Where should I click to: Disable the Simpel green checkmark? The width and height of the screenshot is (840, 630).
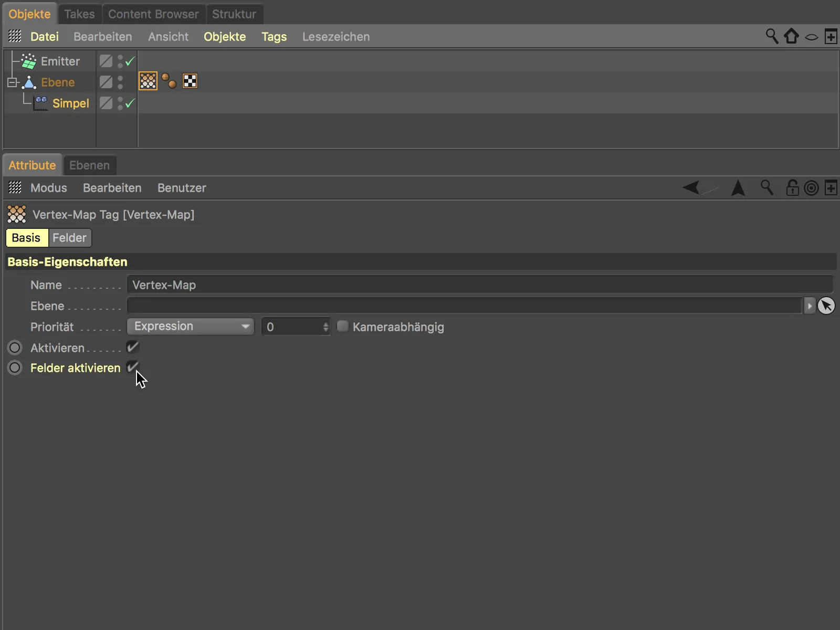pyautogui.click(x=130, y=103)
